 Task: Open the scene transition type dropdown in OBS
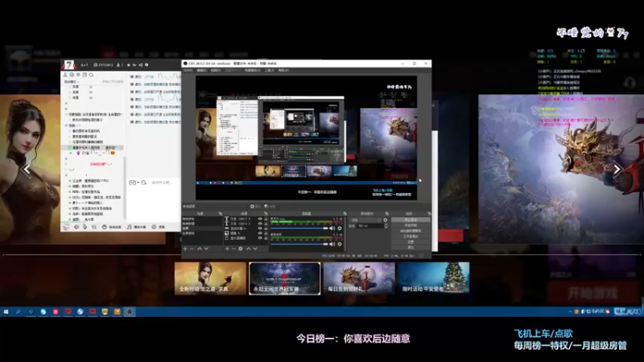365,220
